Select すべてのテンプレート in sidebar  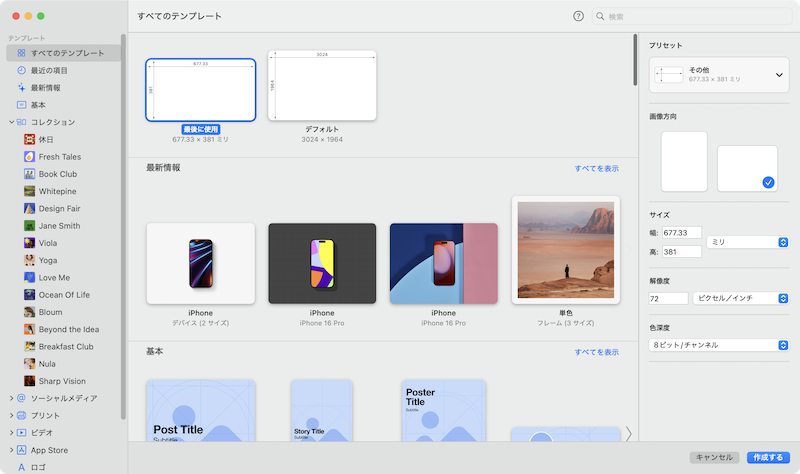(66, 53)
